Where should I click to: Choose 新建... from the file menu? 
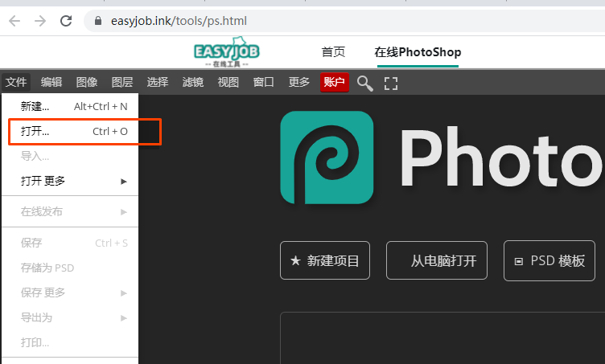point(70,106)
